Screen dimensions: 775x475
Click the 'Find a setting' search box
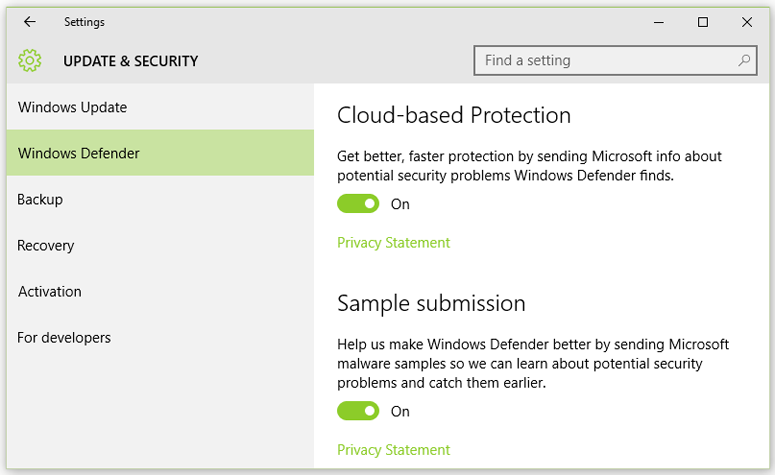pos(608,61)
